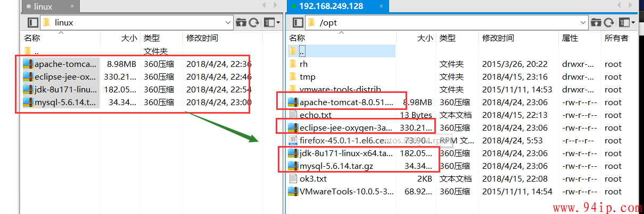Sort remote files by 大小 column

click(425, 38)
